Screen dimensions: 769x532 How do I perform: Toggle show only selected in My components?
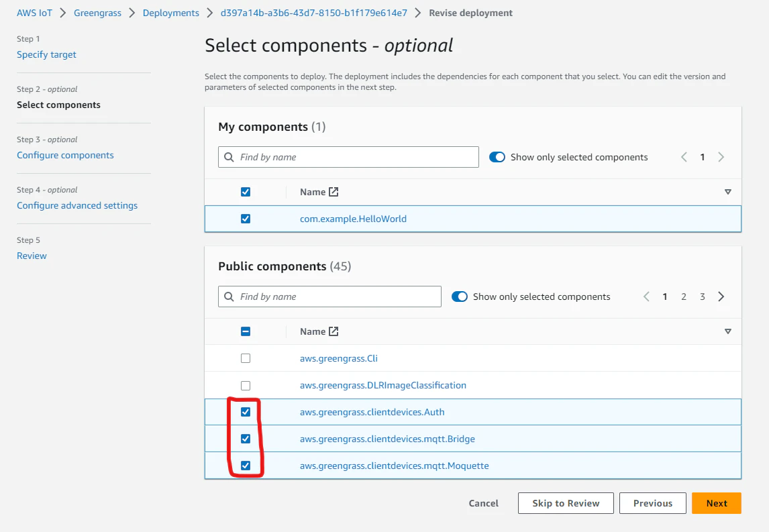[x=497, y=157]
